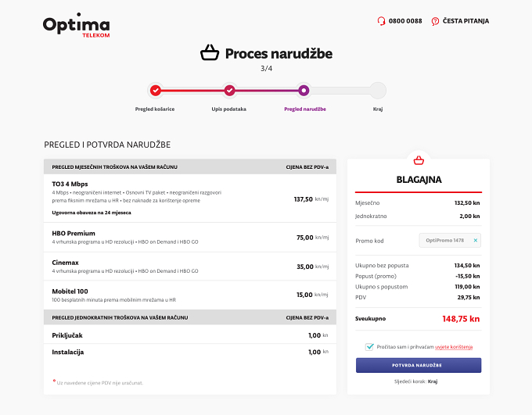Viewport: 532px width, 415px height.
Task: Click the Upis podataka step label
Action: (x=229, y=109)
